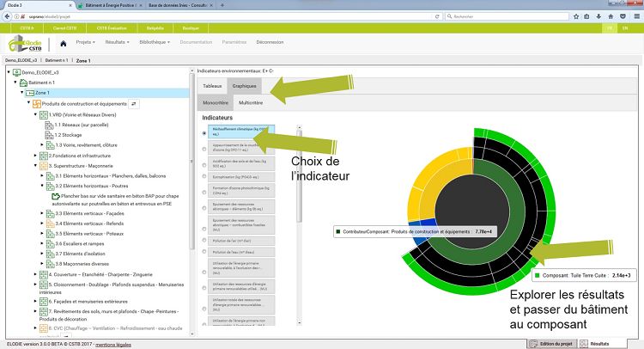
Task: Click the Boutique top bar link
Action: (191, 28)
